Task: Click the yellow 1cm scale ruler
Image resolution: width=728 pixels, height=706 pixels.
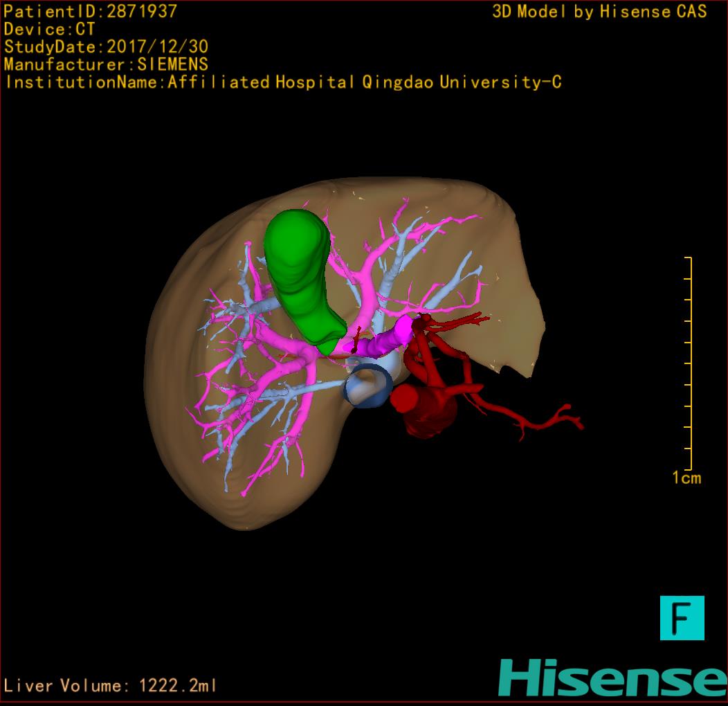Action: 689,363
